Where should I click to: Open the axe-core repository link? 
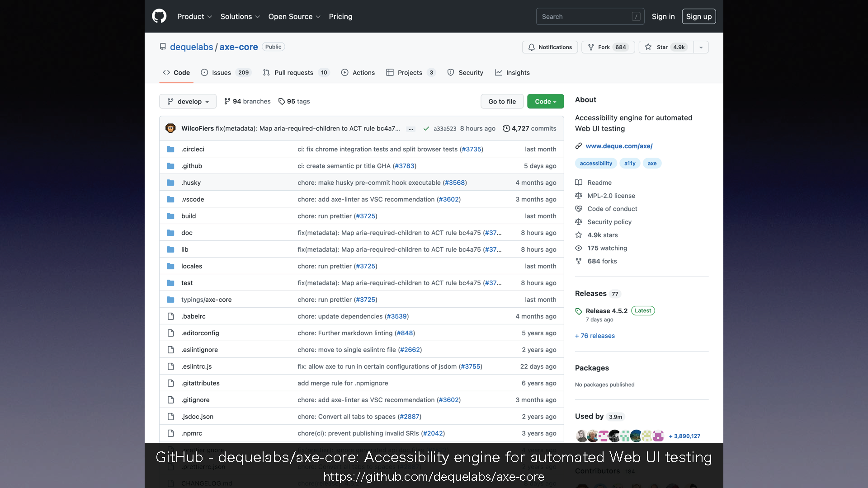click(x=239, y=47)
